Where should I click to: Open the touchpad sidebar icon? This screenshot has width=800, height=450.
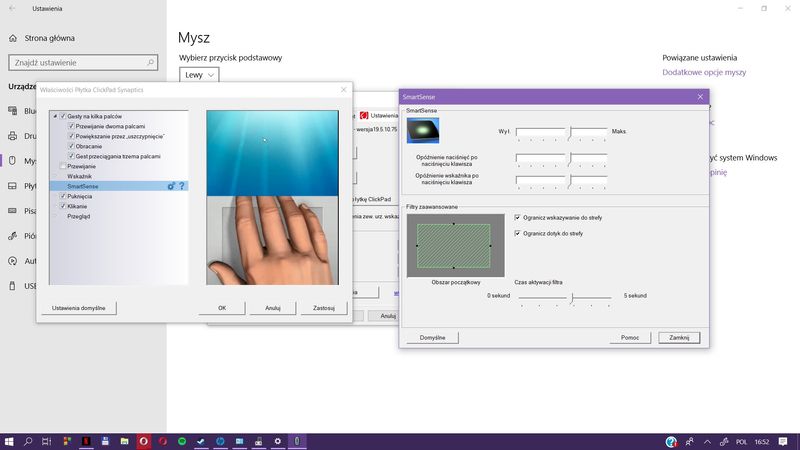pyautogui.click(x=13, y=186)
